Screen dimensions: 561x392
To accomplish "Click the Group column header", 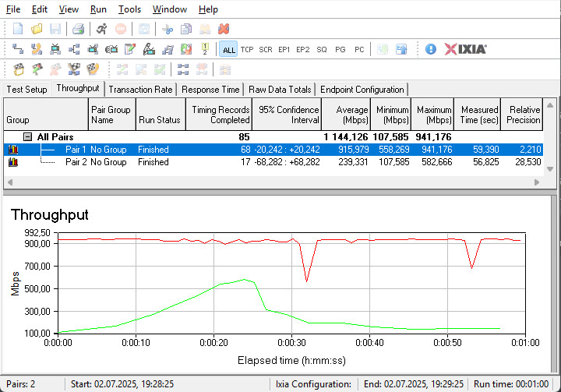I will (x=46, y=115).
